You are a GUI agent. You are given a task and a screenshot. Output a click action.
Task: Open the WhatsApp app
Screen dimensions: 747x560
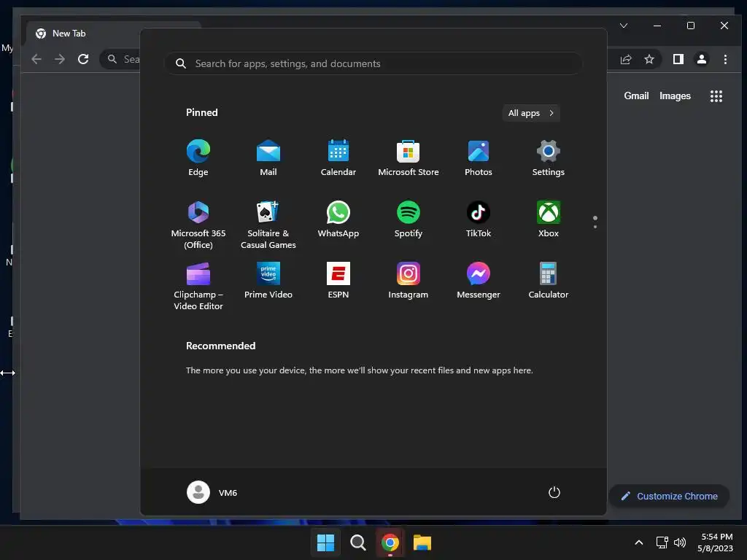(338, 219)
